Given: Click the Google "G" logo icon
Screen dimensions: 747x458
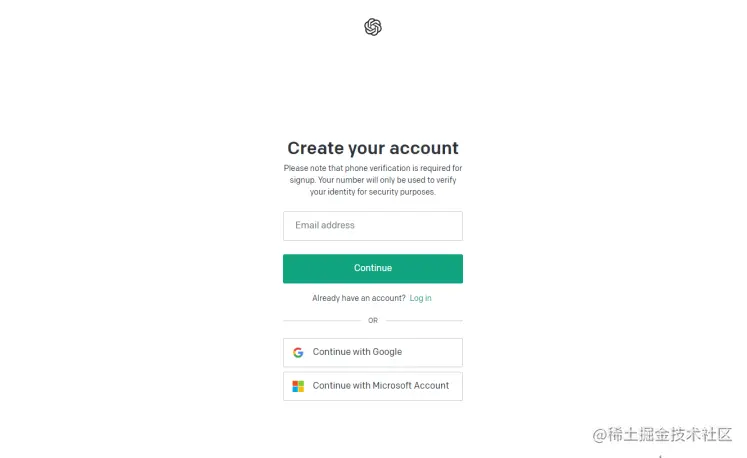Looking at the screenshot, I should click(x=298, y=352).
